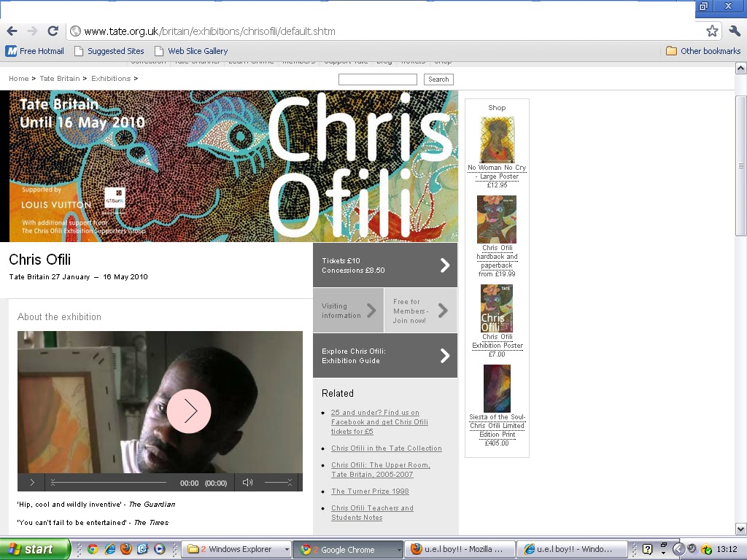
Task: Open Google Chrome taskbar group
Action: click(348, 549)
